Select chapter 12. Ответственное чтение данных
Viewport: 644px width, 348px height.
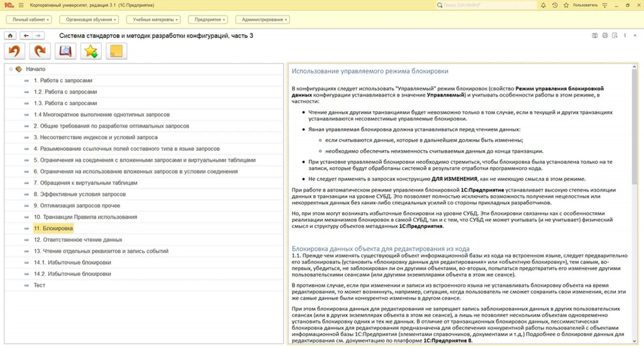pyautogui.click(x=77, y=240)
